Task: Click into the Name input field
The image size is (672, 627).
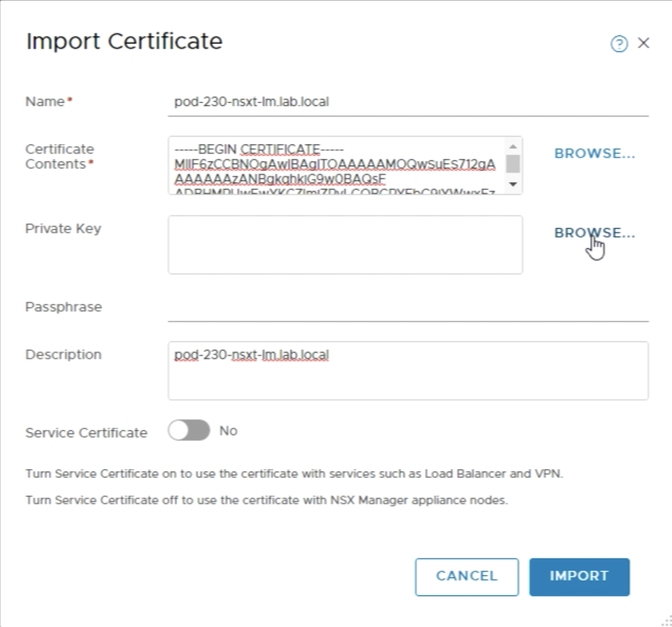Action: point(408,102)
